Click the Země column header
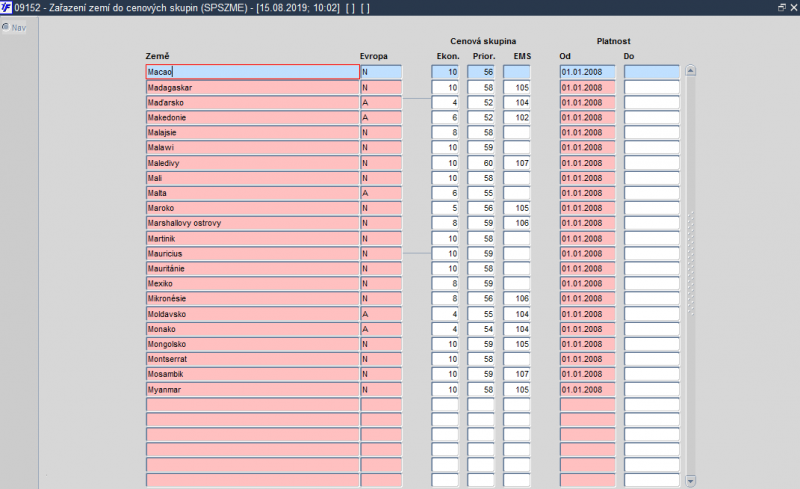This screenshot has height=489, width=800. click(x=157, y=56)
